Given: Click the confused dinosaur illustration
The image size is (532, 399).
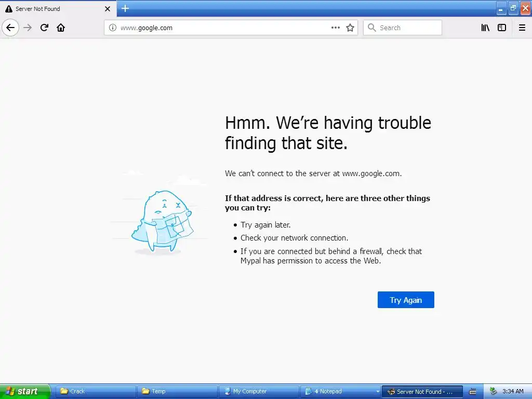Looking at the screenshot, I should click(162, 220).
